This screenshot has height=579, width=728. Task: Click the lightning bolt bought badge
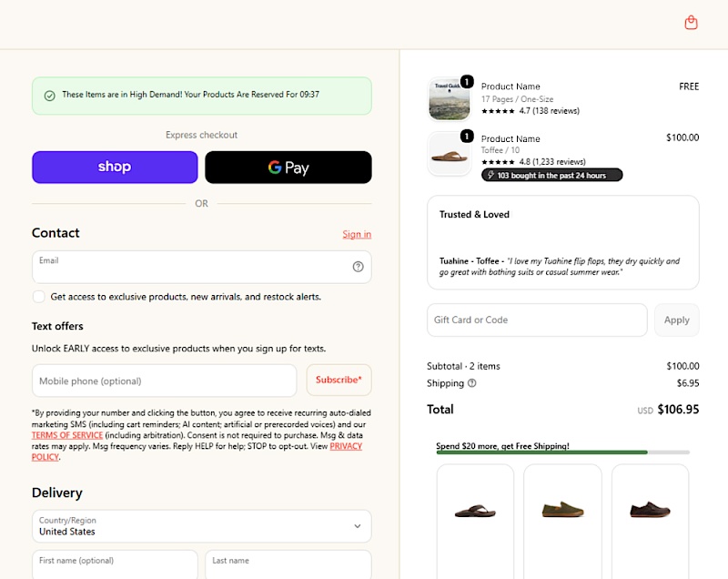(552, 175)
